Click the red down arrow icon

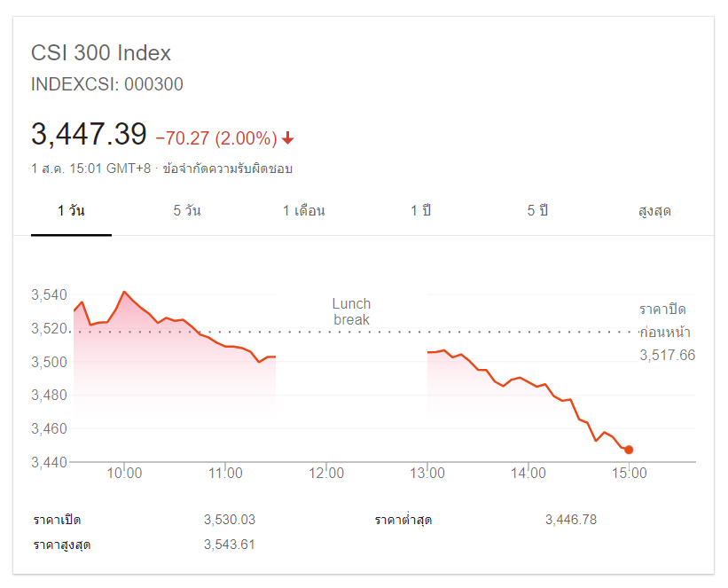click(x=288, y=138)
